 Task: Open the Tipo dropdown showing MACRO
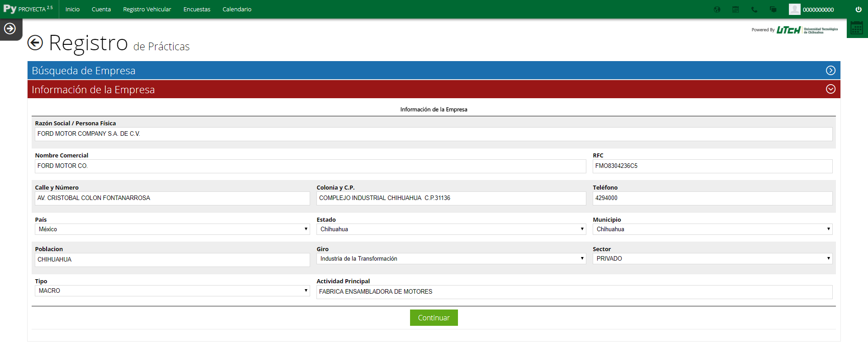(x=172, y=291)
